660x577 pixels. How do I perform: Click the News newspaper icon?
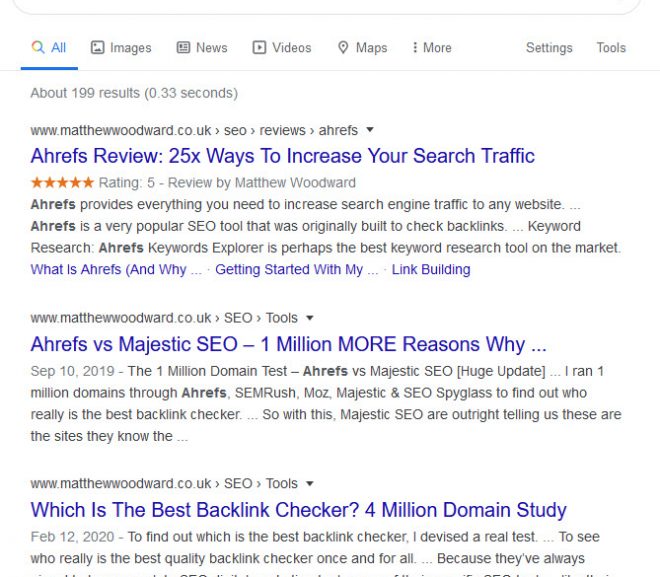[183, 47]
